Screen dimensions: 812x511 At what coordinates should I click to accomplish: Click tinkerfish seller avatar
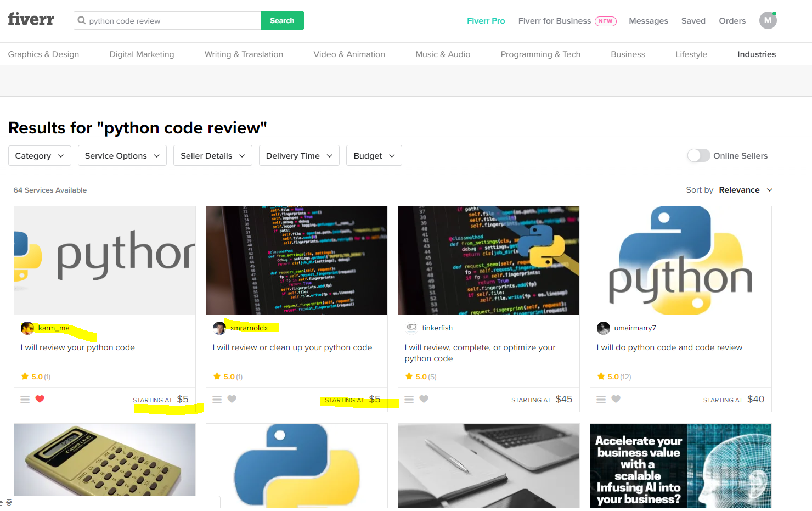click(x=411, y=328)
